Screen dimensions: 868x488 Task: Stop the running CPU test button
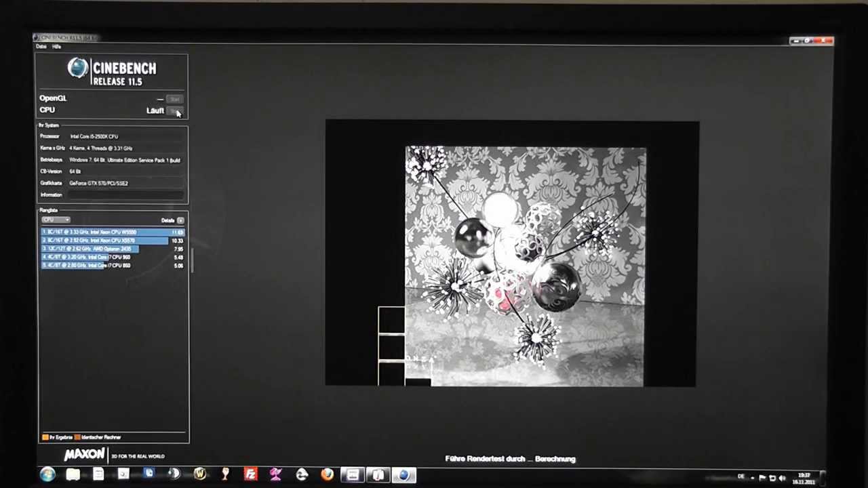174,111
